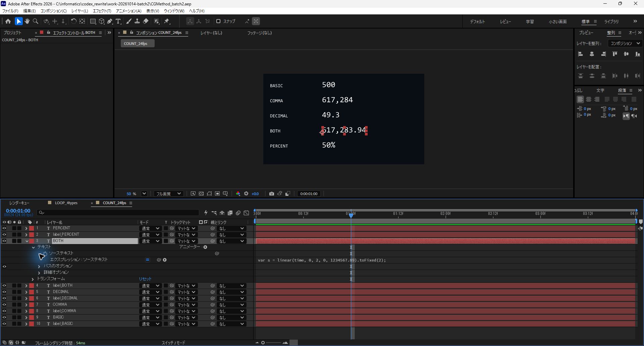This screenshot has width=644, height=346.
Task: Open align layers to Composition dropdown
Action: click(x=625, y=43)
